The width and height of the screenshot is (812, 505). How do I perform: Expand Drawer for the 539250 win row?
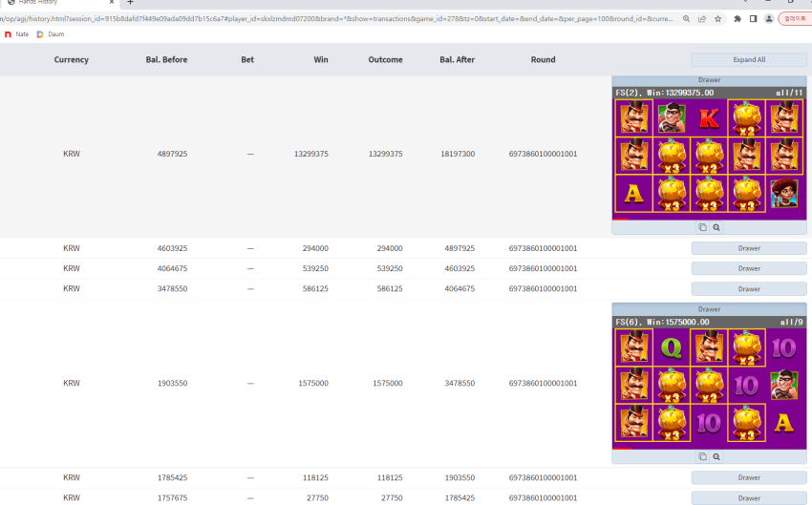click(749, 268)
